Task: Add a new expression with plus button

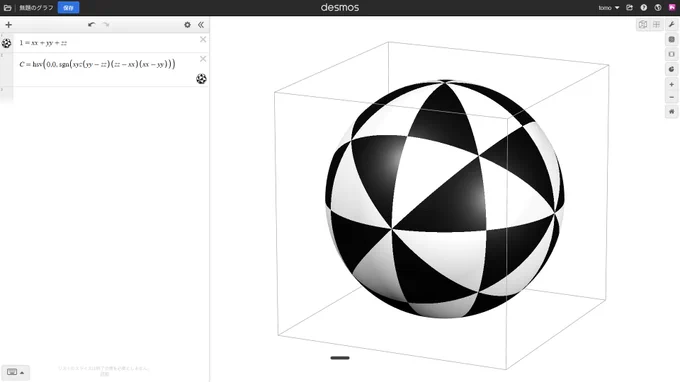Action: (x=9, y=25)
